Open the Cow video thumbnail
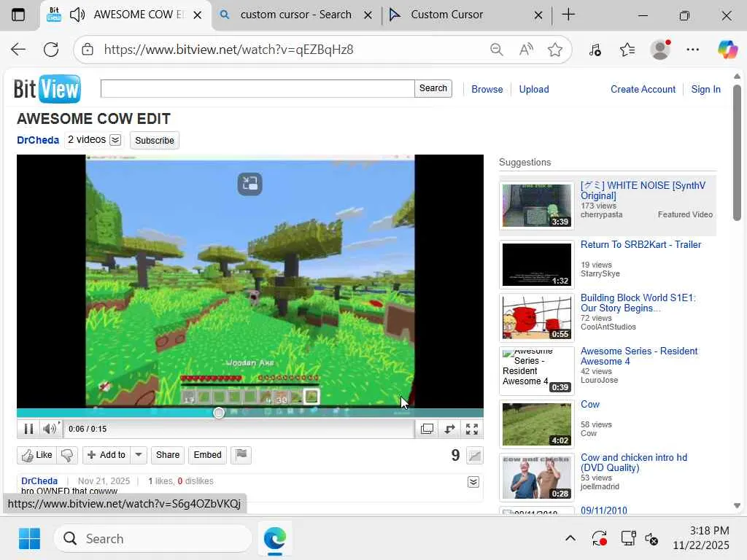The image size is (747, 560). pyautogui.click(x=537, y=424)
